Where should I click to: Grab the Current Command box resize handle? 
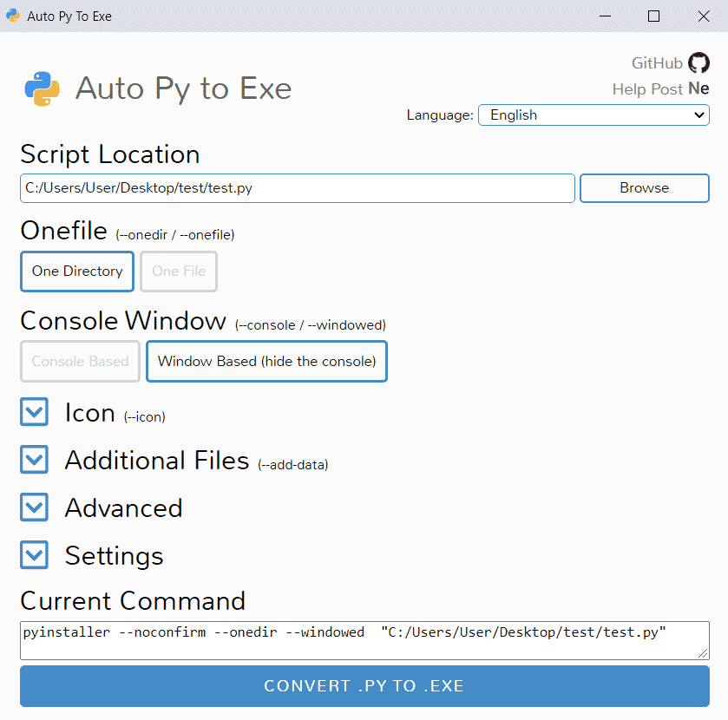[x=703, y=653]
